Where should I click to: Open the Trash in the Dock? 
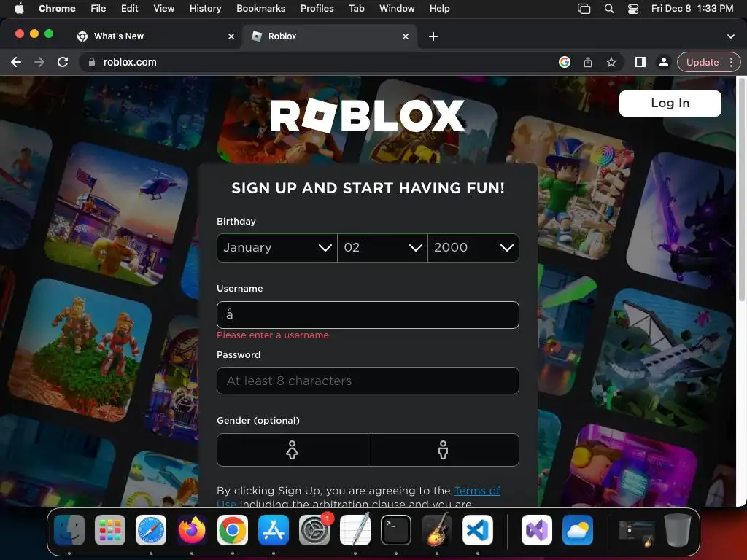point(678,530)
